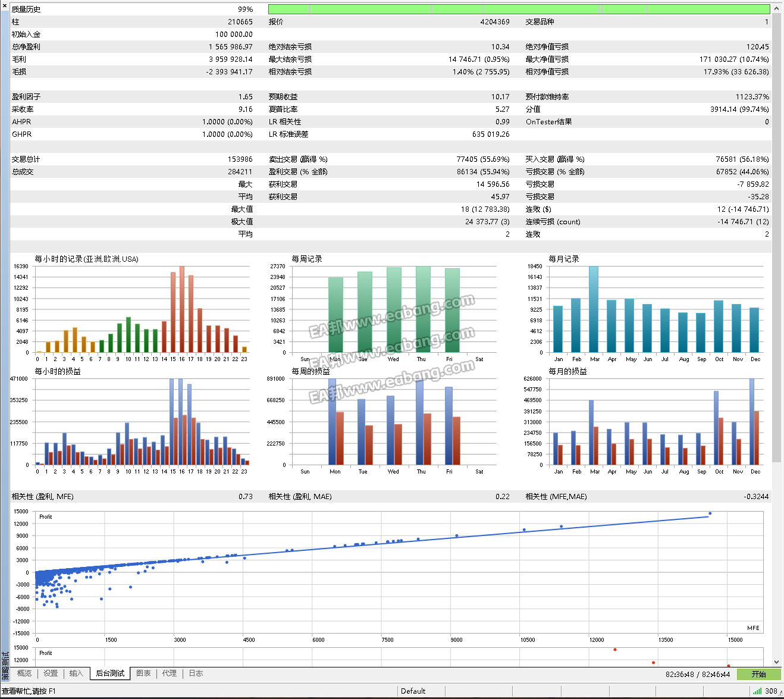Click the Dec profit bar in 每月的损益 chart
Image resolution: width=784 pixels, height=699 pixels.
752,422
